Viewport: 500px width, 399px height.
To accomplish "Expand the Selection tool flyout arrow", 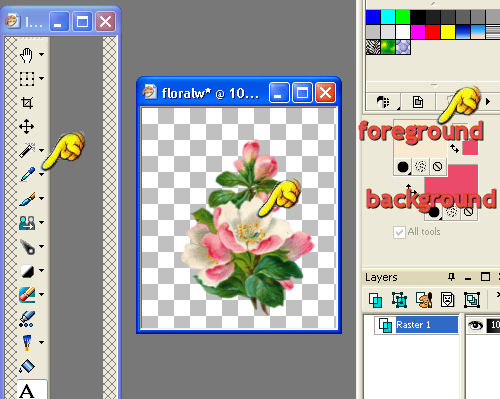I will (x=41, y=78).
